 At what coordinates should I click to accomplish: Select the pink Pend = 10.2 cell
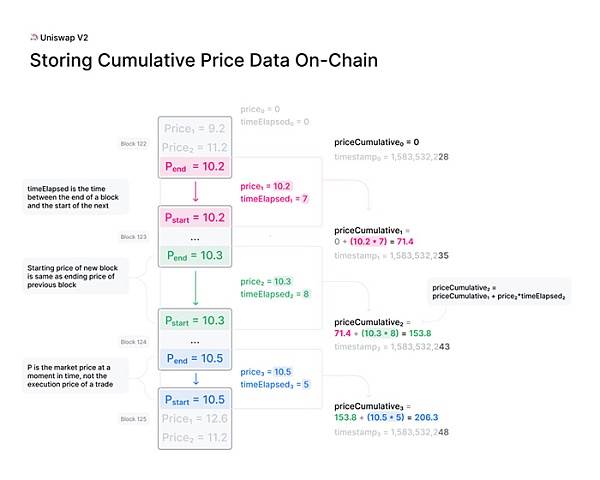pos(195,167)
